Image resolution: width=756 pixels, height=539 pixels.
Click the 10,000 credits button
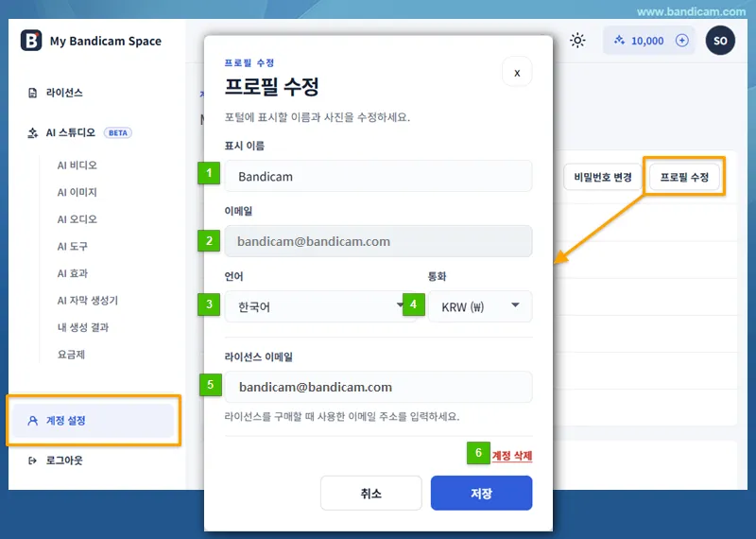(x=649, y=41)
